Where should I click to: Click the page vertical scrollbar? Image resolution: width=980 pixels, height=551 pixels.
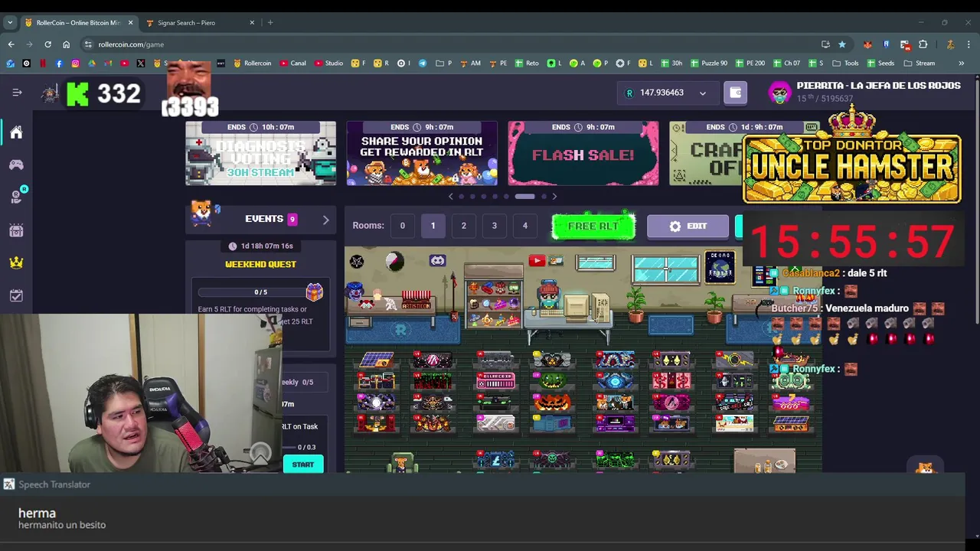976,199
